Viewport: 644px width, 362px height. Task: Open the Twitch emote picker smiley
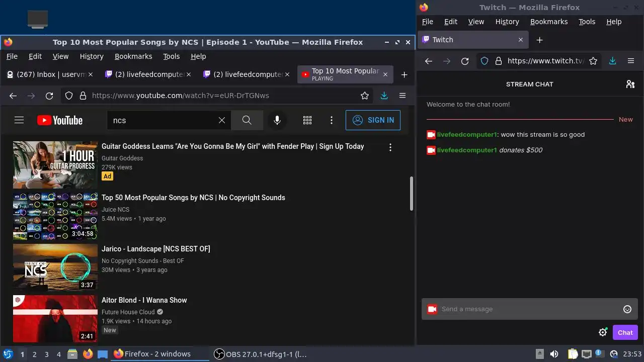[627, 309]
